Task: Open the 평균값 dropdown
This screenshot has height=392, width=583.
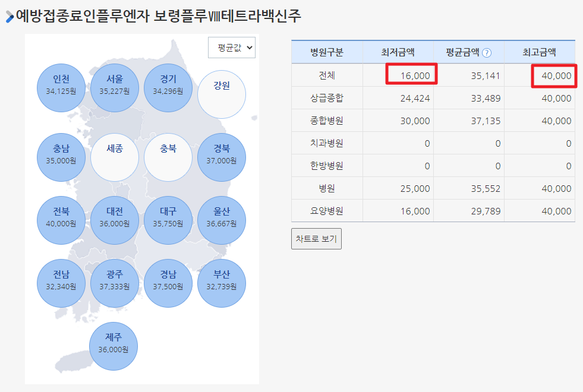Action: 232,48
